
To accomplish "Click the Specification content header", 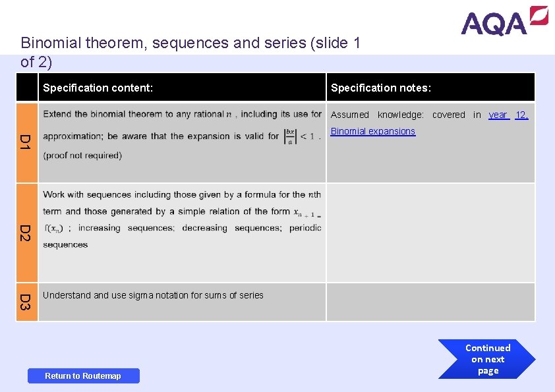I will point(98,88).
